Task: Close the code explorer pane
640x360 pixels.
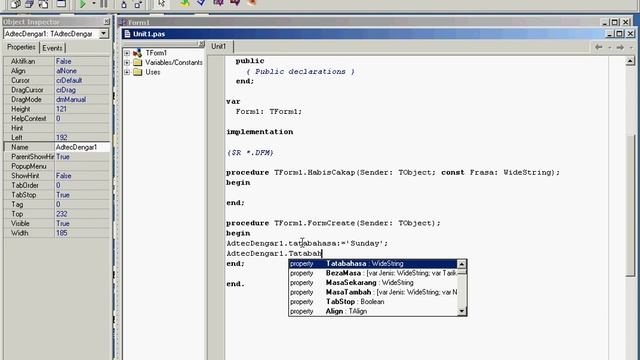Action: coord(201,44)
